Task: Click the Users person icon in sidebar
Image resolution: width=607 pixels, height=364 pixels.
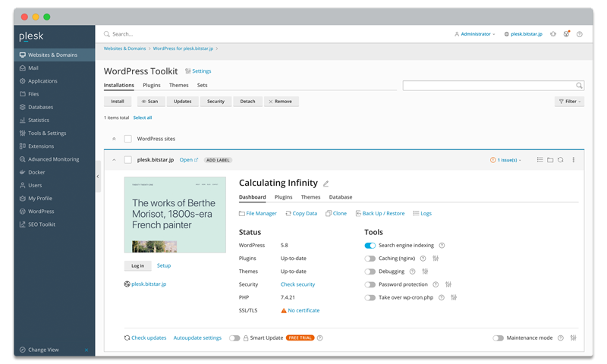Action: (23, 185)
